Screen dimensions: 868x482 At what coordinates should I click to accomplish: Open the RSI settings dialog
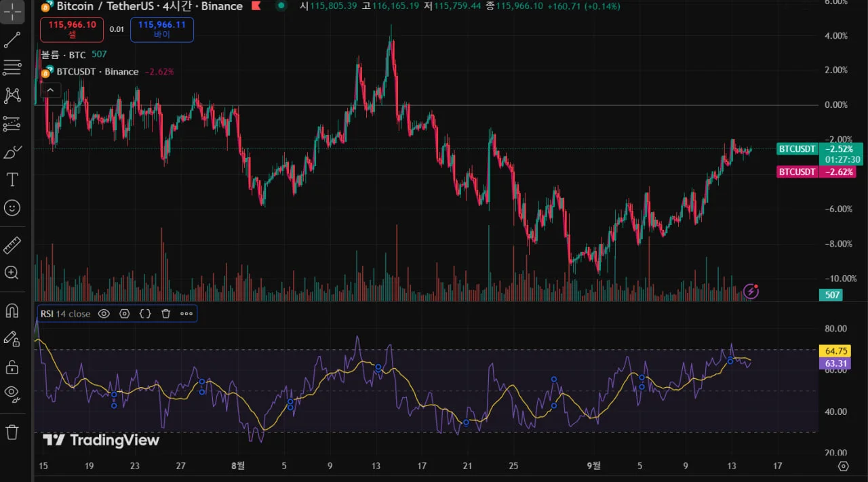point(125,314)
